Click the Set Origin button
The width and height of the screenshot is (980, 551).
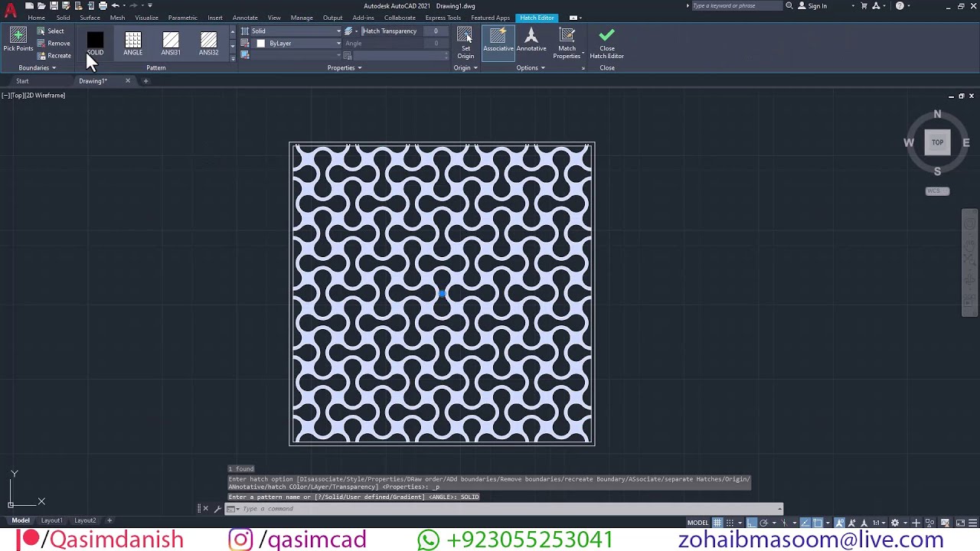click(x=465, y=43)
